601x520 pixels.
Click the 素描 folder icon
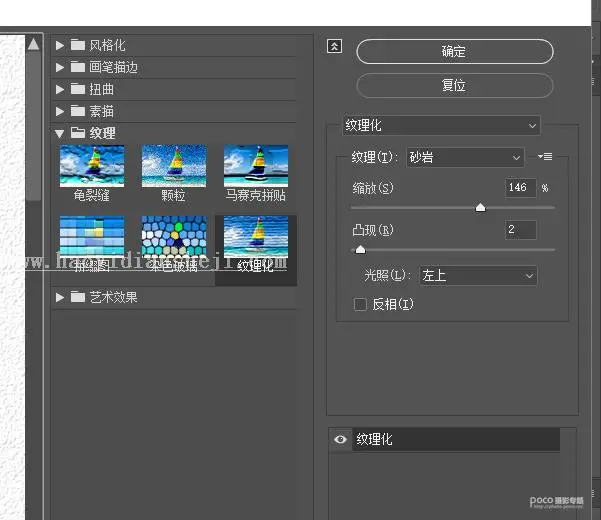pos(78,111)
